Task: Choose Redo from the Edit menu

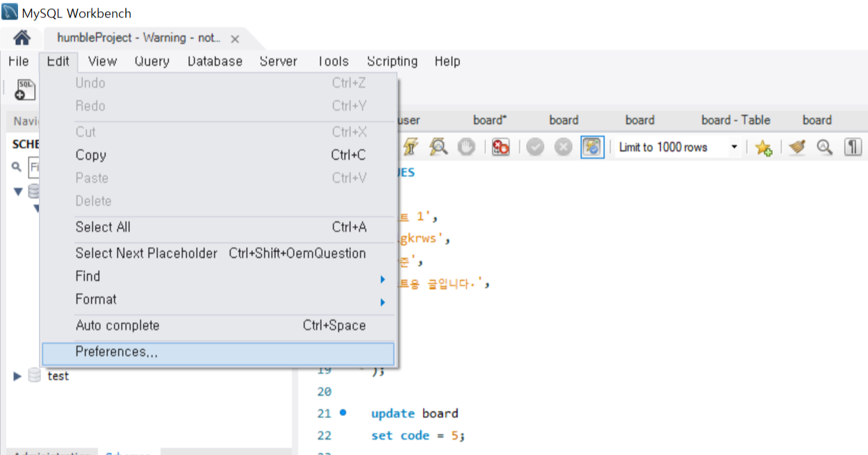Action: (x=218, y=106)
